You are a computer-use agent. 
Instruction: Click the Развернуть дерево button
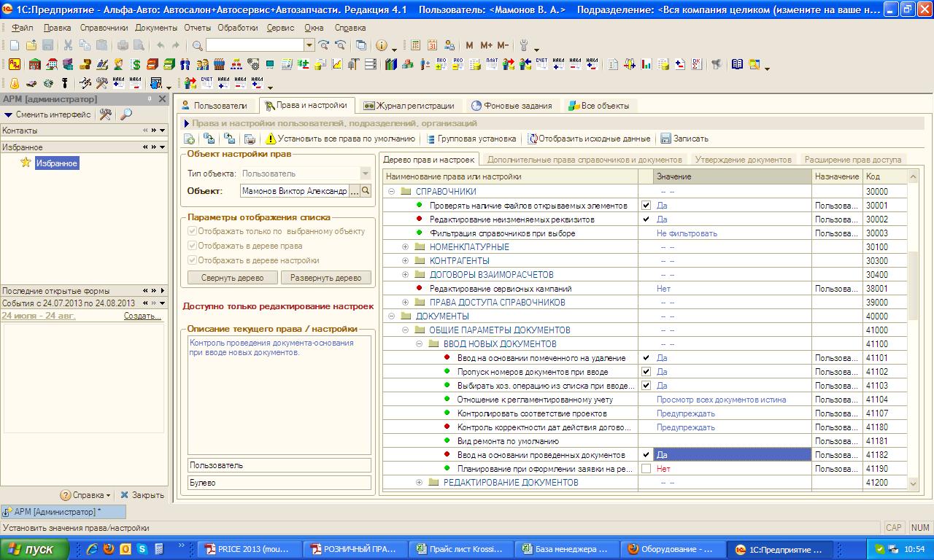pyautogui.click(x=326, y=278)
